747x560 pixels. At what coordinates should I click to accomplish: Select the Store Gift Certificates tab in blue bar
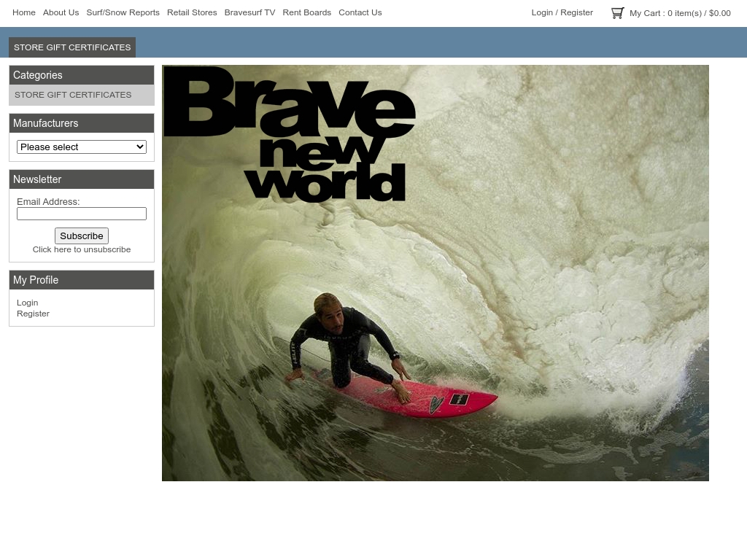click(72, 47)
